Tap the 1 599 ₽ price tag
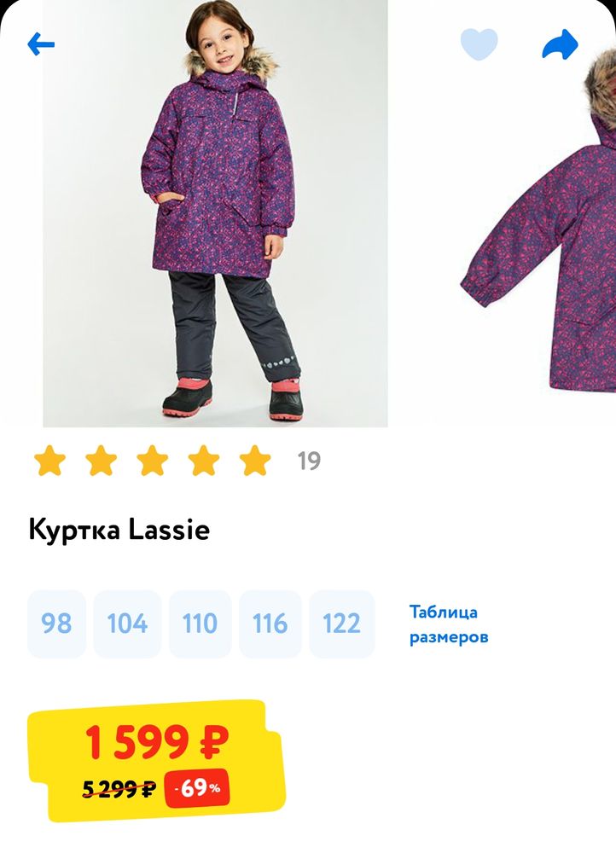This screenshot has height=853, width=616. pos(157,742)
